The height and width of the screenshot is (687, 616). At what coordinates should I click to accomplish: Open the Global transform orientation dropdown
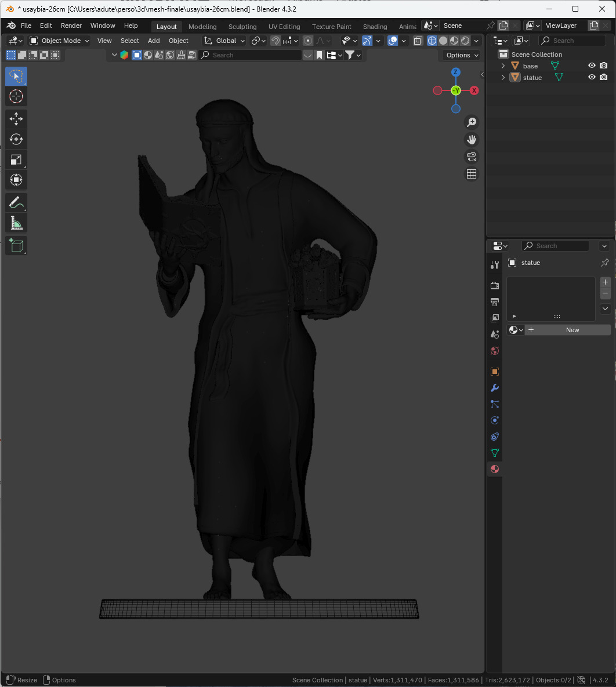pyautogui.click(x=224, y=41)
